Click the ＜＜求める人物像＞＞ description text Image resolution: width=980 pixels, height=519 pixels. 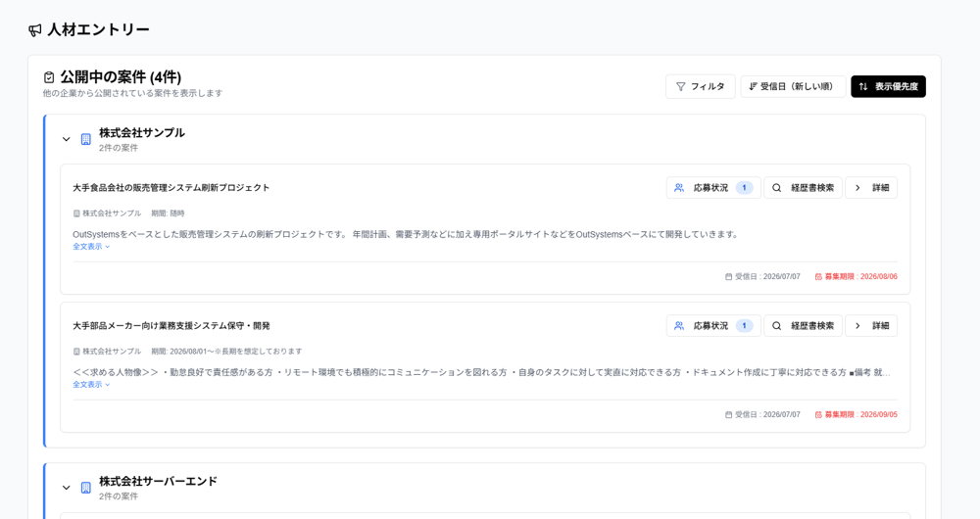[x=481, y=373]
